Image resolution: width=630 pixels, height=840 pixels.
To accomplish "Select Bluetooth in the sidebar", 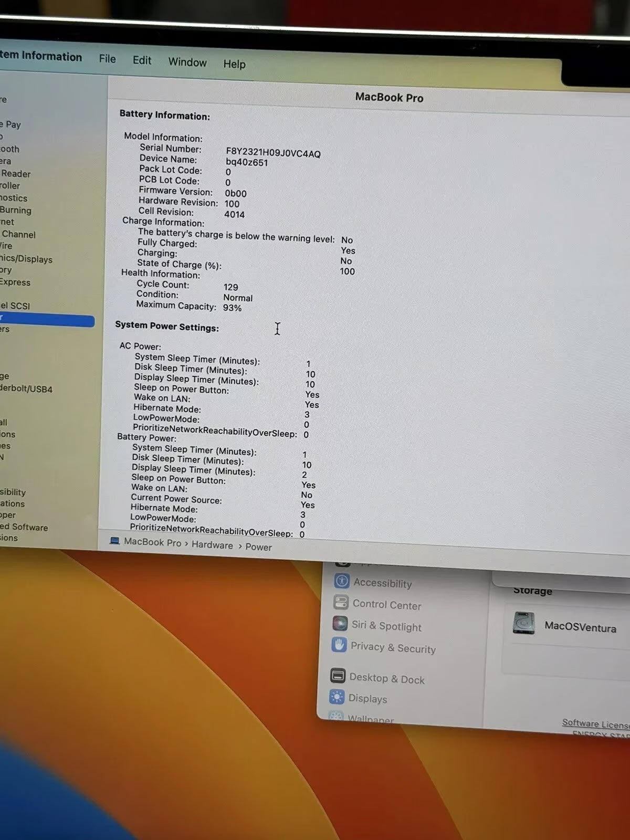I will pyautogui.click(x=9, y=149).
